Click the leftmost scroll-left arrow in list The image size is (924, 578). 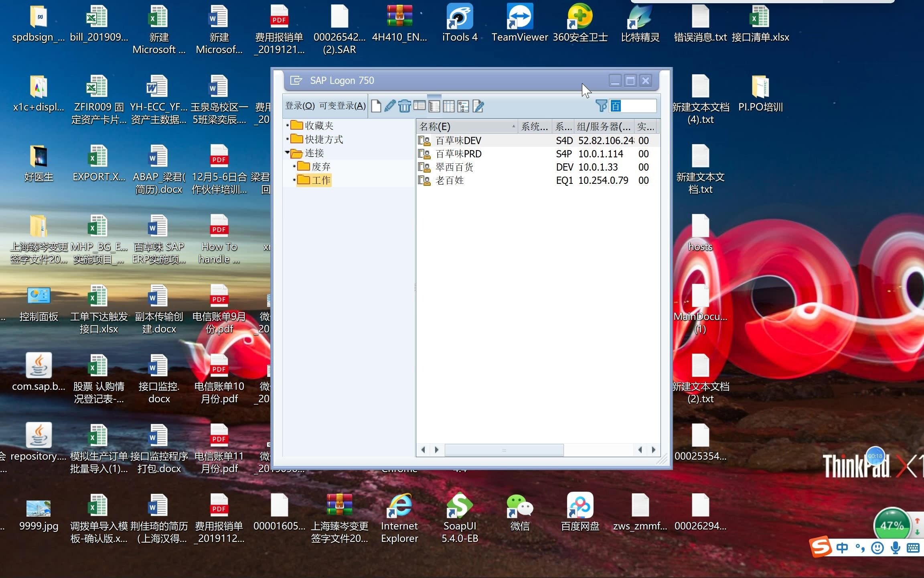[423, 450]
